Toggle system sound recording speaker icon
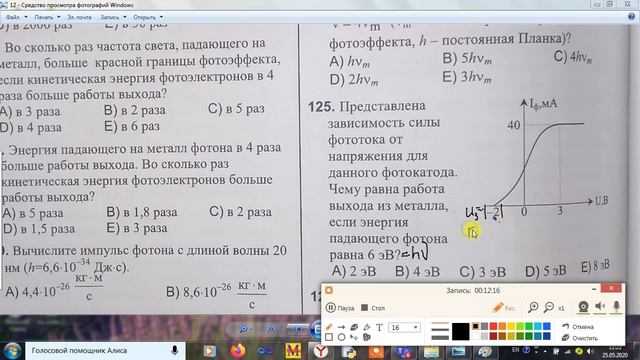 [x=600, y=306]
